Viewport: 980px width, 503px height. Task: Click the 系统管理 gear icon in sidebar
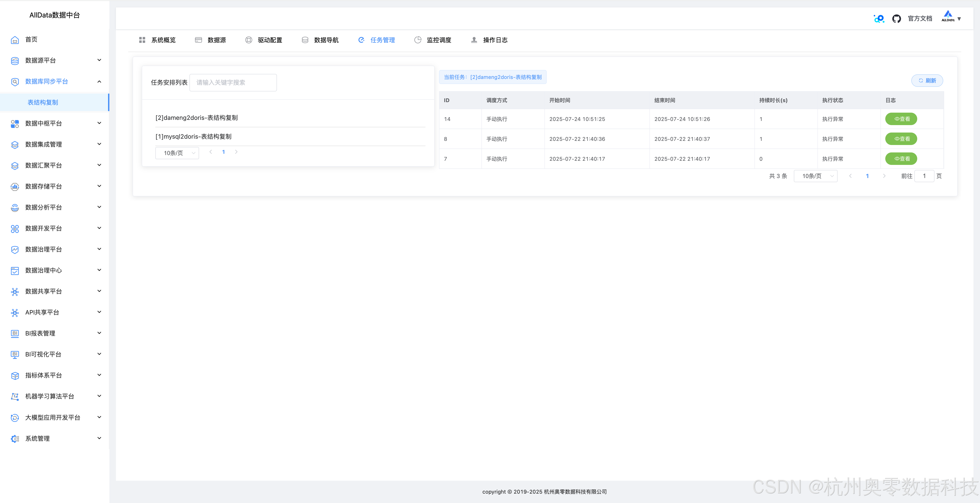[15, 439]
